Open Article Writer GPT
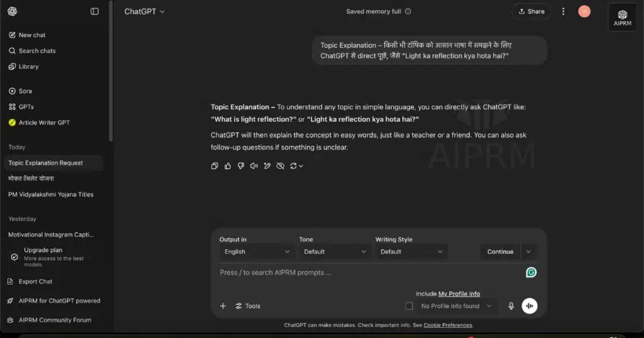The width and height of the screenshot is (644, 338). click(x=39, y=123)
